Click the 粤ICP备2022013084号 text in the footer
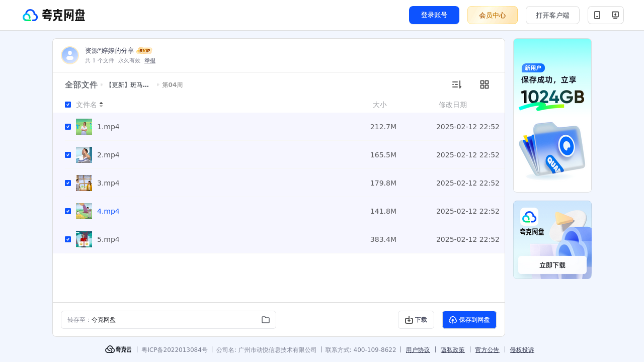 [175, 350]
